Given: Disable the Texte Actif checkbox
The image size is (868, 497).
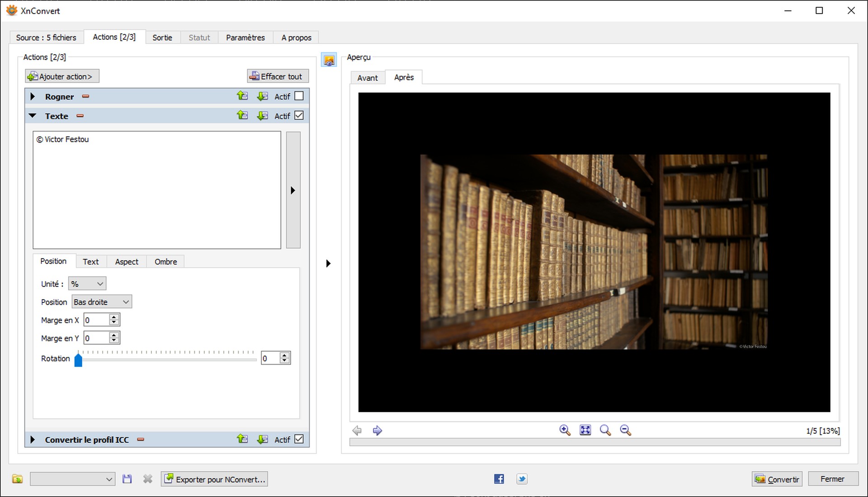Looking at the screenshot, I should coord(299,115).
